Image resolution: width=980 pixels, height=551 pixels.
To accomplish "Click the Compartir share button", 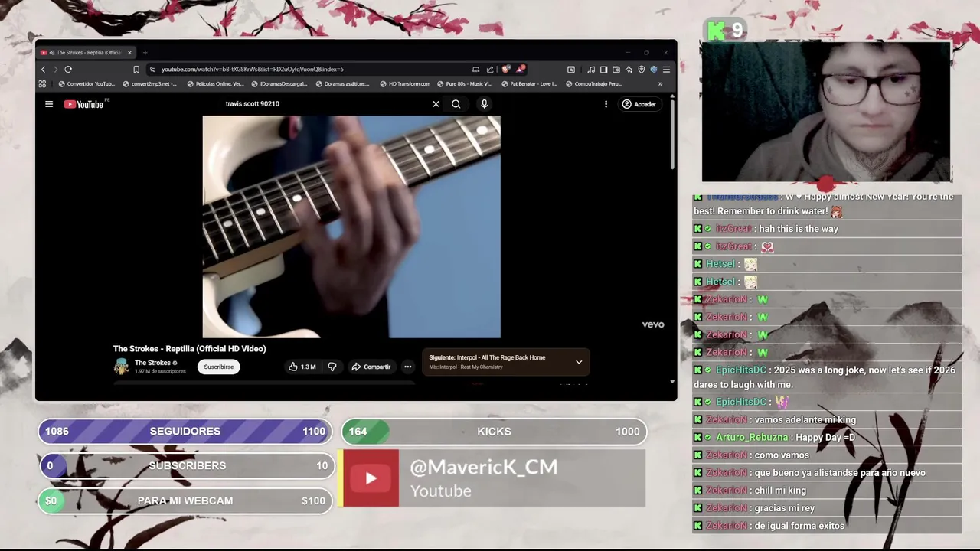I will click(371, 367).
